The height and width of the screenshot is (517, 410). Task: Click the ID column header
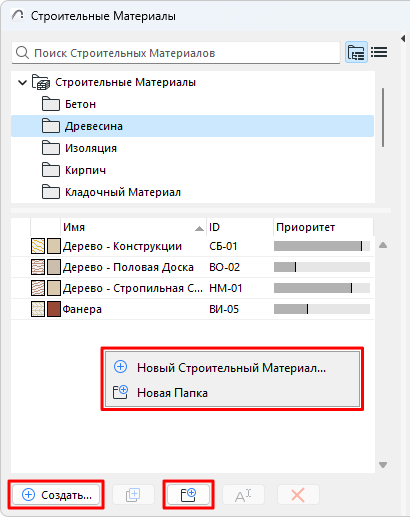(x=240, y=227)
